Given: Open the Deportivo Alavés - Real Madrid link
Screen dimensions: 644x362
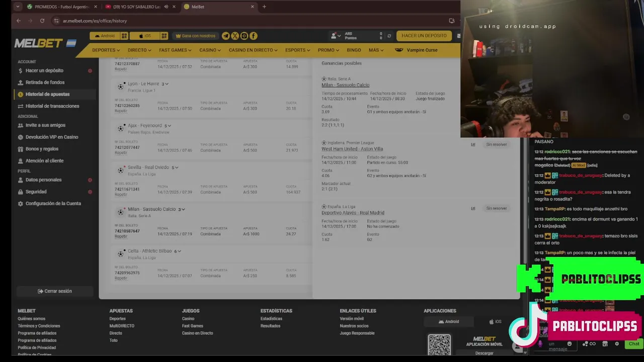Looking at the screenshot, I should [x=353, y=213].
